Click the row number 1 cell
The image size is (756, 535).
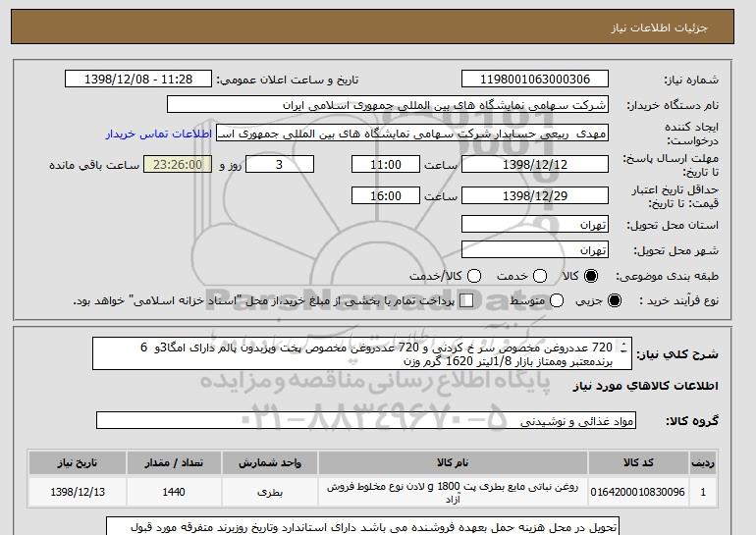tap(703, 492)
